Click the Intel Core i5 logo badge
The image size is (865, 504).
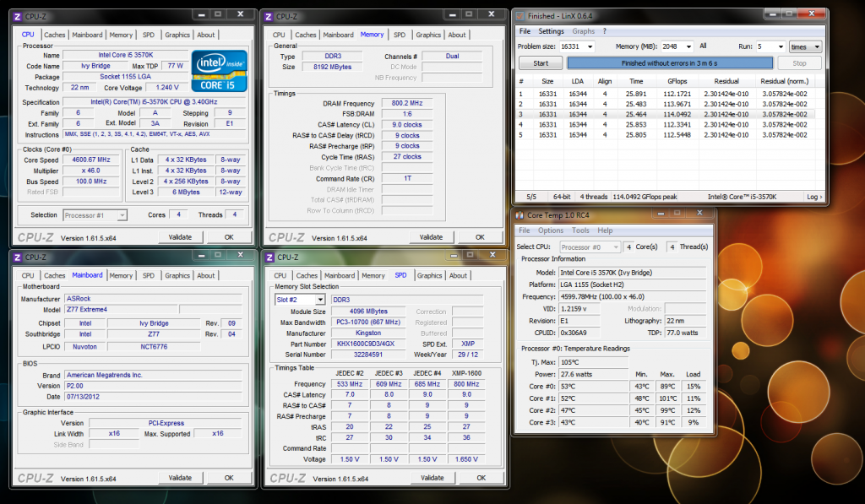[x=219, y=71]
